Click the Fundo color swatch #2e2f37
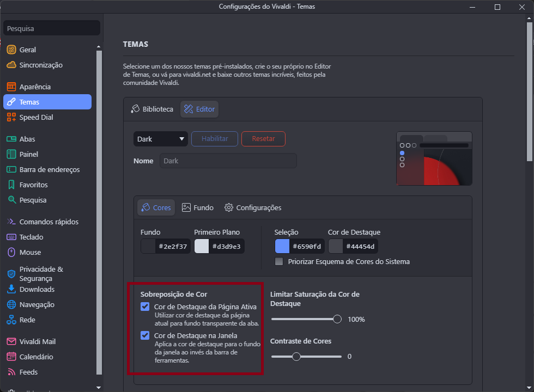The height and width of the screenshot is (392, 534). [x=148, y=246]
